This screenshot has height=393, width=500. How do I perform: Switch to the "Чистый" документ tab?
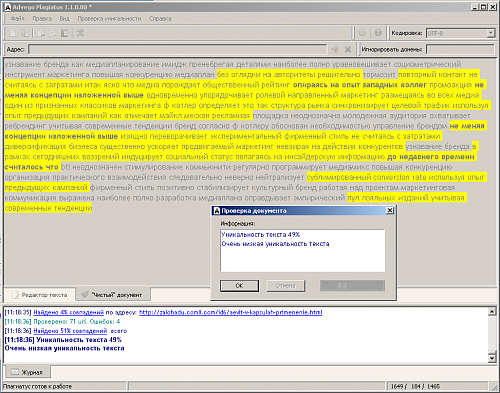(113, 295)
